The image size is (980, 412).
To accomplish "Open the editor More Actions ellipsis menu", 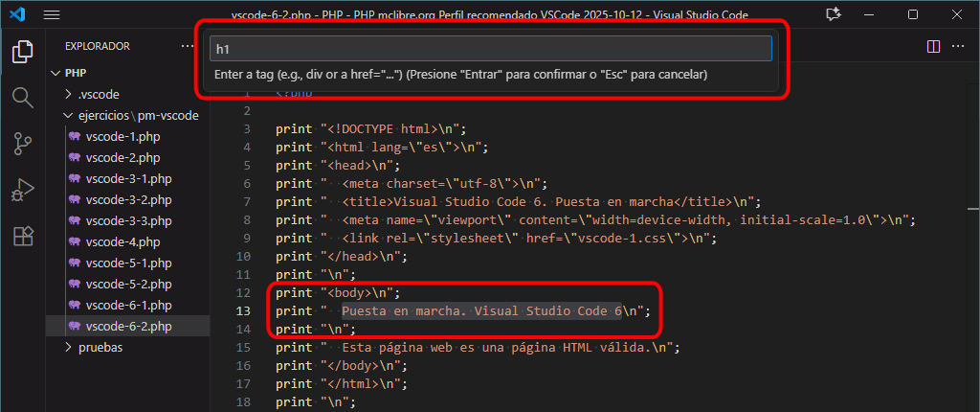I will [x=960, y=46].
